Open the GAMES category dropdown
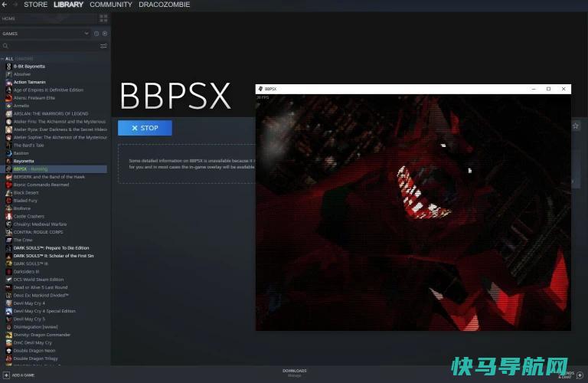The width and height of the screenshot is (588, 383). 87,34
